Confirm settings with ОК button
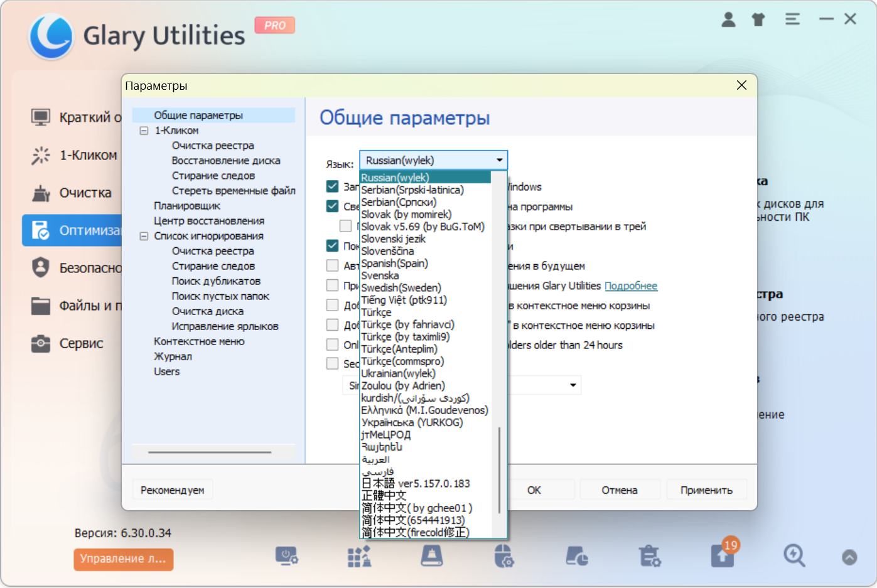 click(534, 490)
